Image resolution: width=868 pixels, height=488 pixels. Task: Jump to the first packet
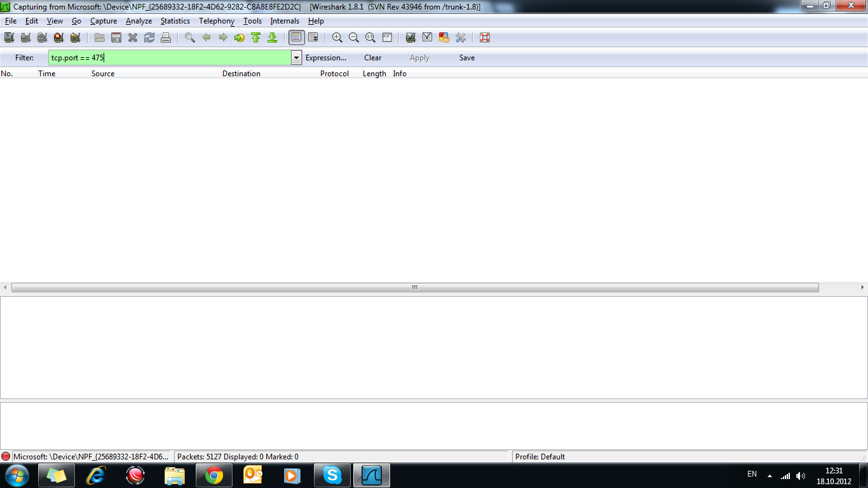click(256, 37)
